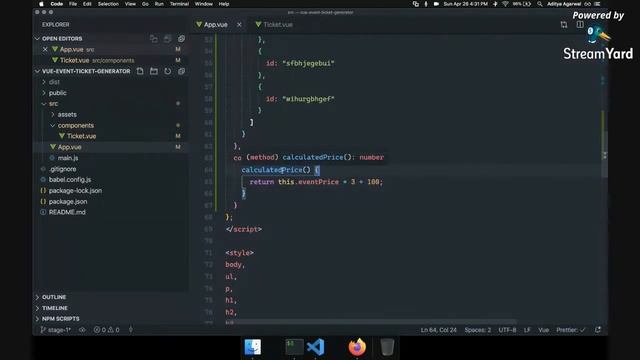Expand the assets folder
Image resolution: width=640 pixels, height=360 pixels.
click(67, 115)
